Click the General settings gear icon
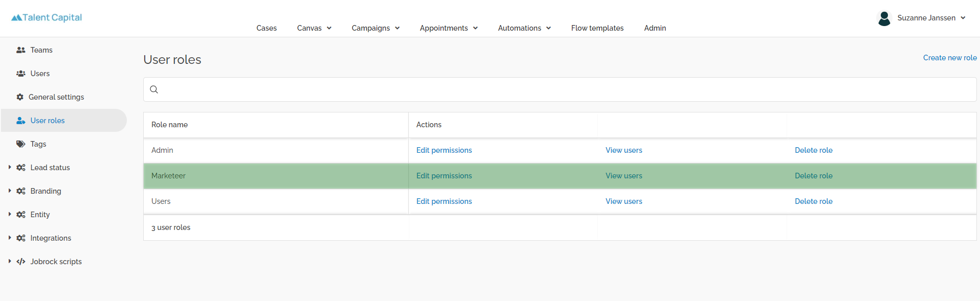 (20, 97)
